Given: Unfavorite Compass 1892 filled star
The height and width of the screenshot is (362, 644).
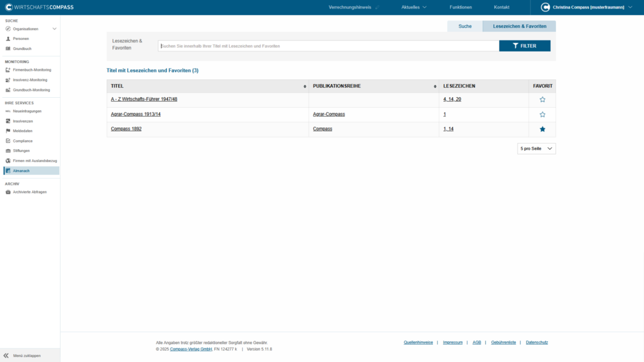Looking at the screenshot, I should [542, 129].
